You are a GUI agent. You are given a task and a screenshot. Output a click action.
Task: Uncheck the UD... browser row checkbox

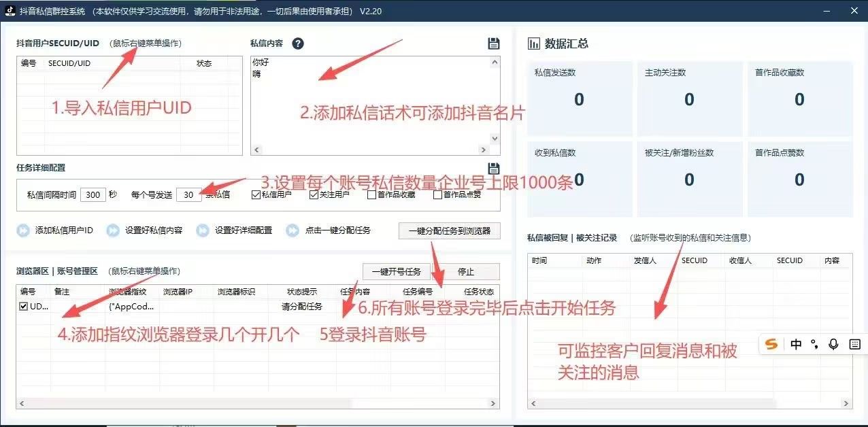24,307
